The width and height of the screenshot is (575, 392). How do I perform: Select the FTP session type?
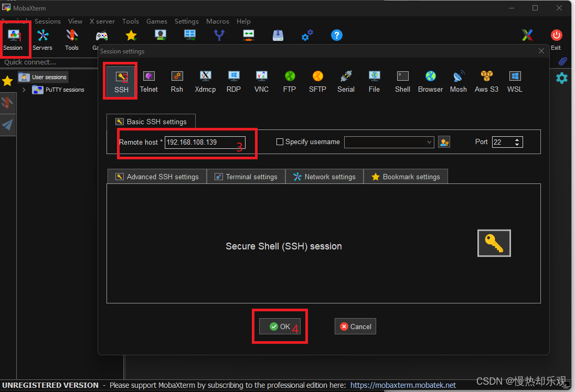point(290,82)
